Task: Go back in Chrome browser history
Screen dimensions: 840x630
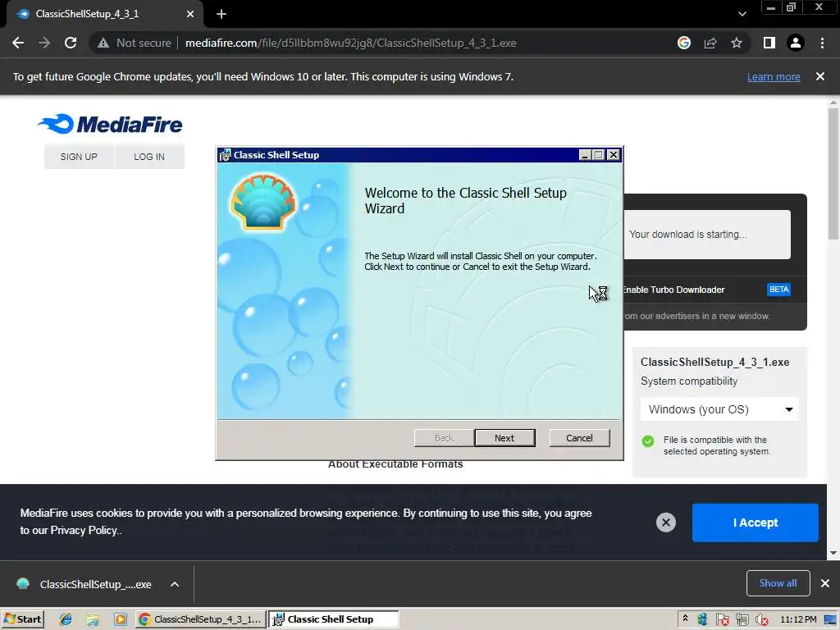Action: click(18, 43)
